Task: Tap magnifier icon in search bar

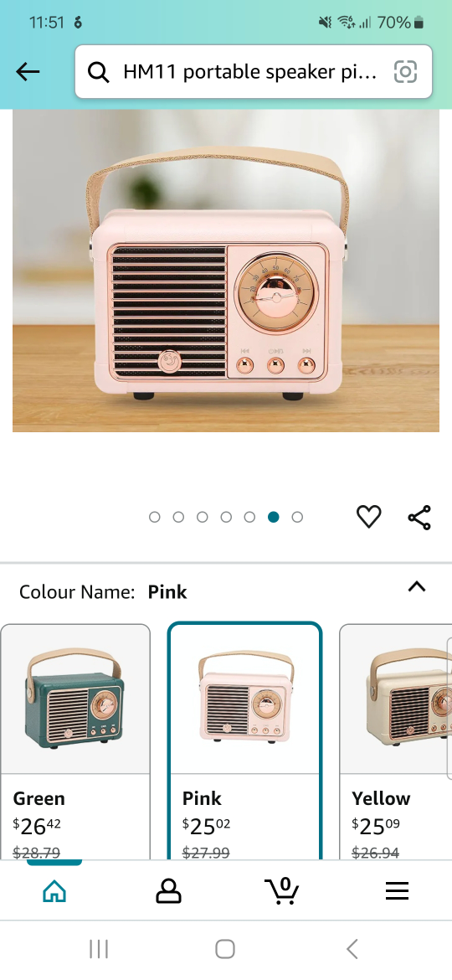Action: pyautogui.click(x=98, y=73)
